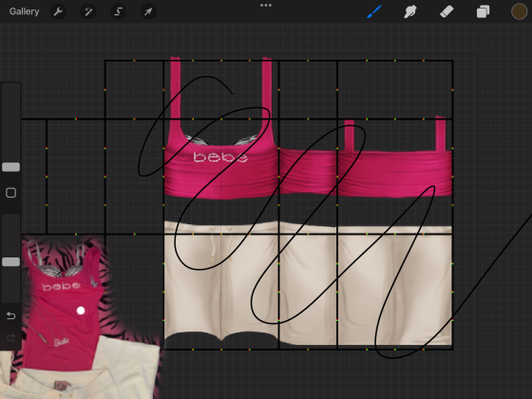The height and width of the screenshot is (399, 532).
Task: Click the white dot on reference photo
Action: (81, 311)
